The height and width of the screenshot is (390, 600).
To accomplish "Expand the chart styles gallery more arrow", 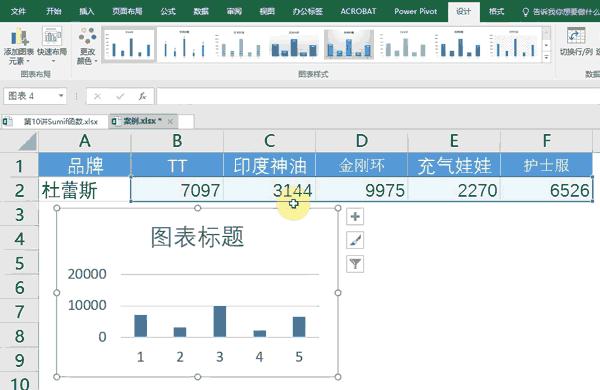I will (547, 57).
